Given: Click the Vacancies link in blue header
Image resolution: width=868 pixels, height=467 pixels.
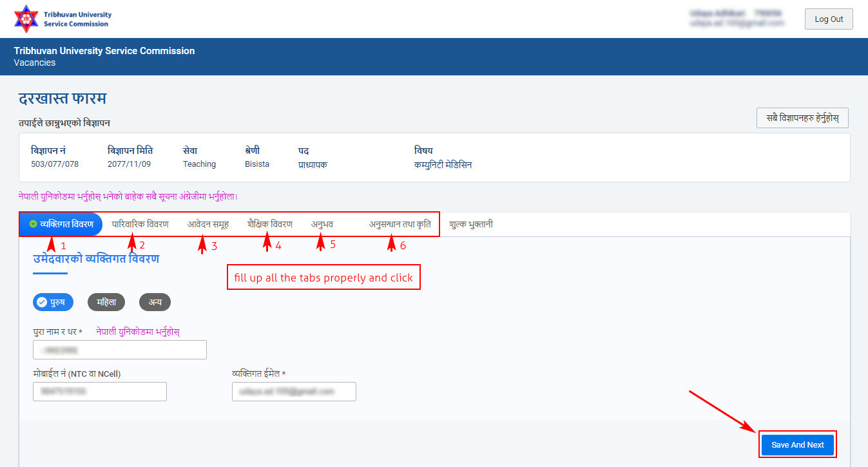Looking at the screenshot, I should point(34,62).
